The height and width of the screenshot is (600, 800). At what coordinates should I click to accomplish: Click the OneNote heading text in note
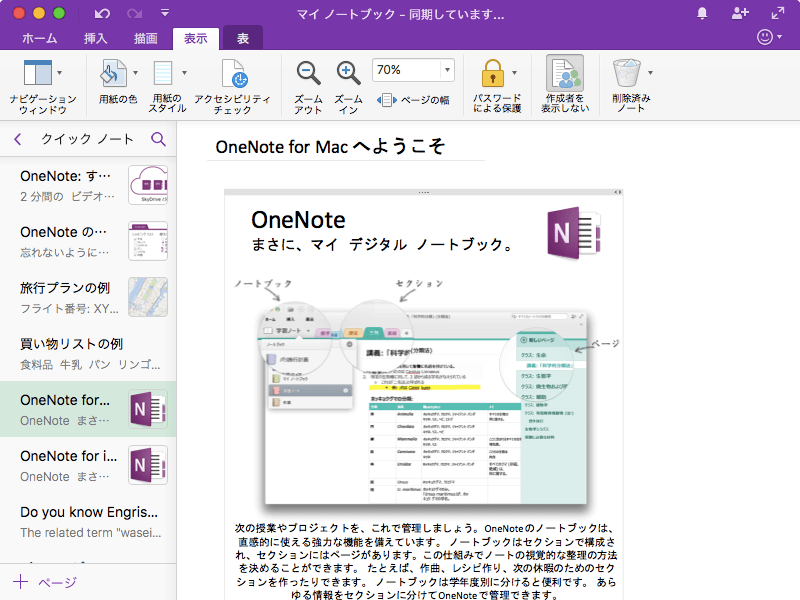click(298, 220)
